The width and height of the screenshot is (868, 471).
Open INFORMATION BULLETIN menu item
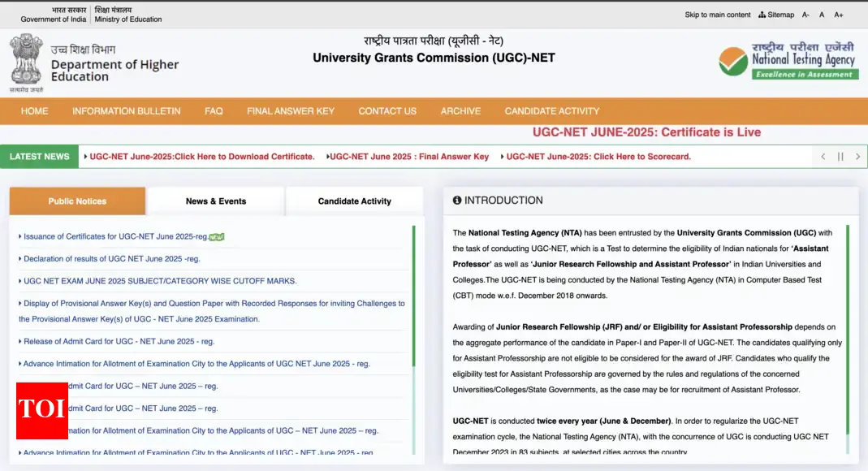click(x=126, y=111)
